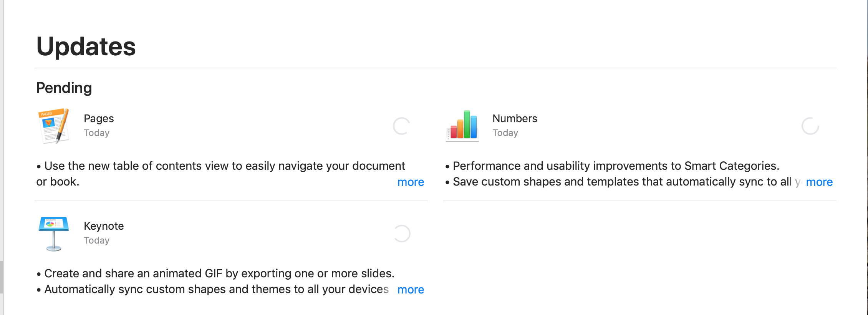Screen dimensions: 868x315
Task: Click the Today date under Keynote
Action: (97, 240)
